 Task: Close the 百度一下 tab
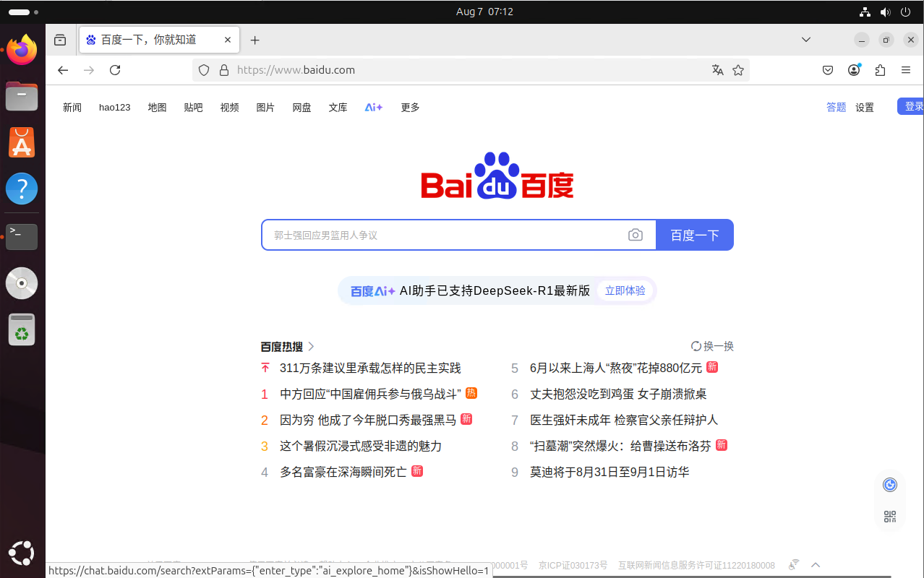point(228,40)
